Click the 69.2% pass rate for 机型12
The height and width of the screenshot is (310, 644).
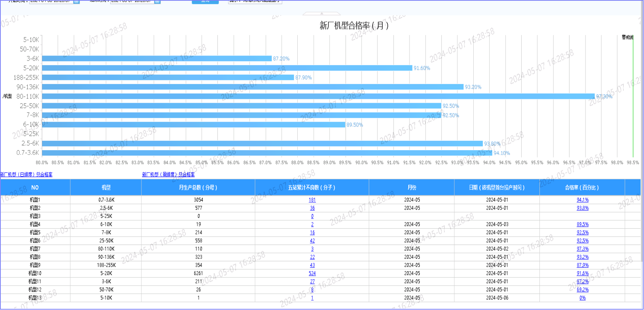(582, 289)
